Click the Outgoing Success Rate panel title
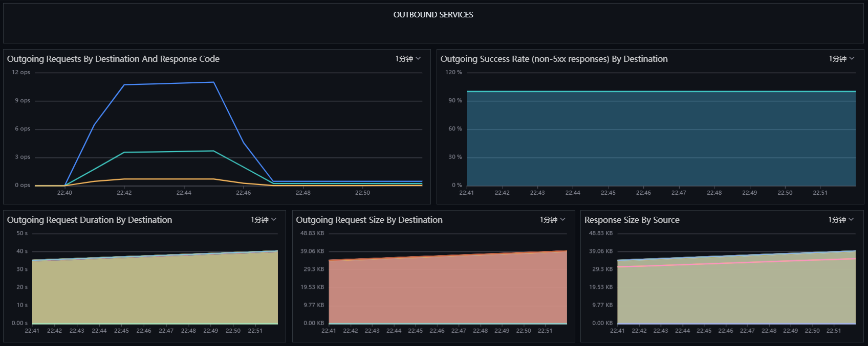This screenshot has width=868, height=346. click(554, 59)
